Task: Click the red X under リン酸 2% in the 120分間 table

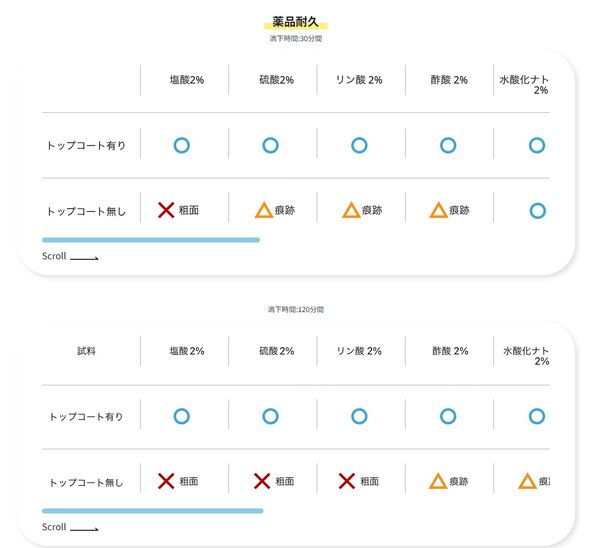Action: 347,481
